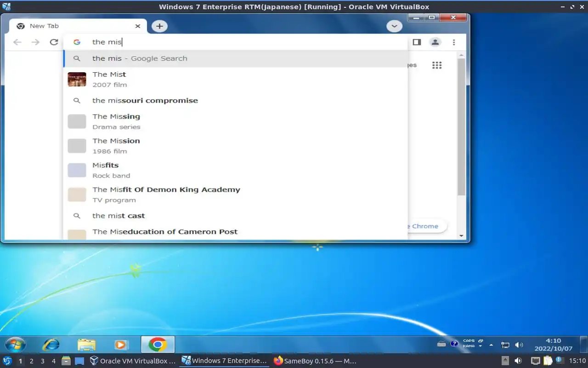Toggle the Chrome side panel

click(x=417, y=42)
